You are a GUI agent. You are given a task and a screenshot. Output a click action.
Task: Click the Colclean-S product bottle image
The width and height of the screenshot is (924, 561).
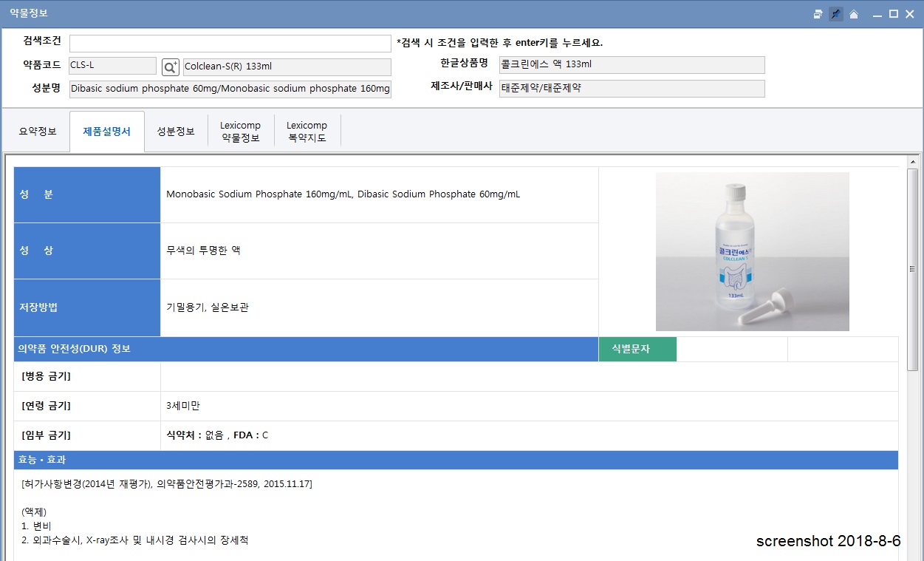click(753, 251)
